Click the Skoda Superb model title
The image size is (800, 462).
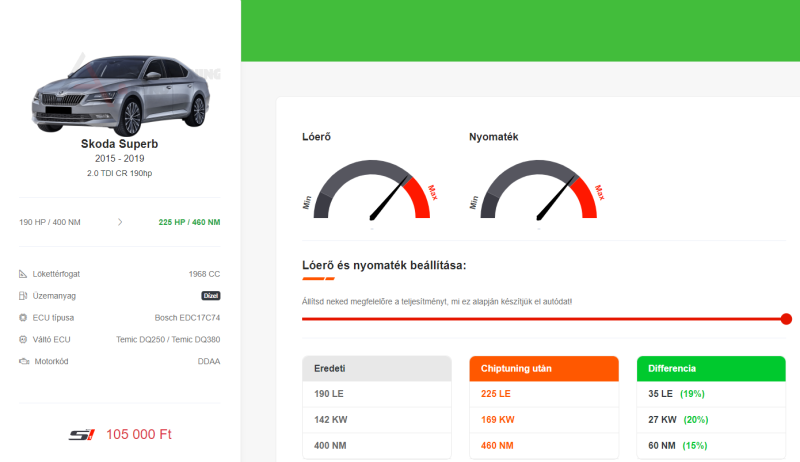[119, 144]
